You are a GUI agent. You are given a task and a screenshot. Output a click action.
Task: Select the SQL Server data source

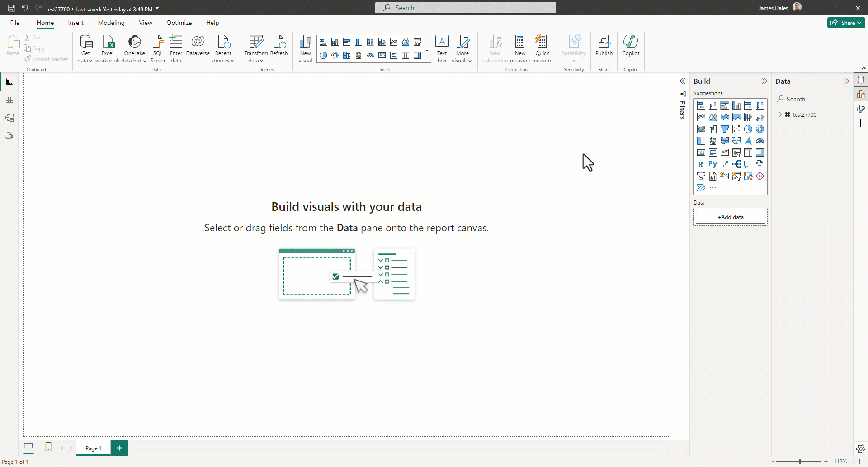click(x=158, y=48)
